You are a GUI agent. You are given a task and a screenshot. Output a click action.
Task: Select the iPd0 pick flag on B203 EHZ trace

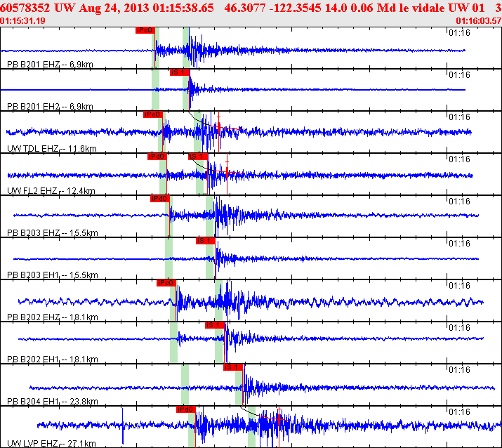(160, 199)
